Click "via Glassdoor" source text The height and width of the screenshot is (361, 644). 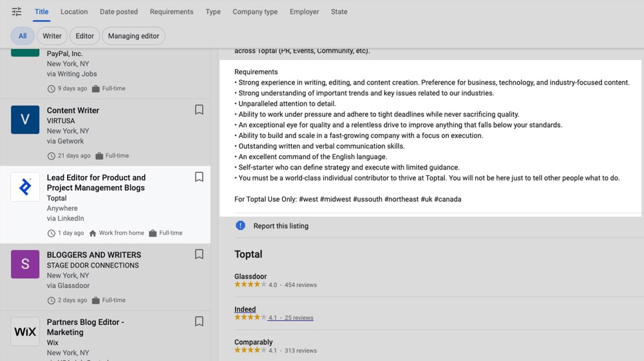[68, 286]
